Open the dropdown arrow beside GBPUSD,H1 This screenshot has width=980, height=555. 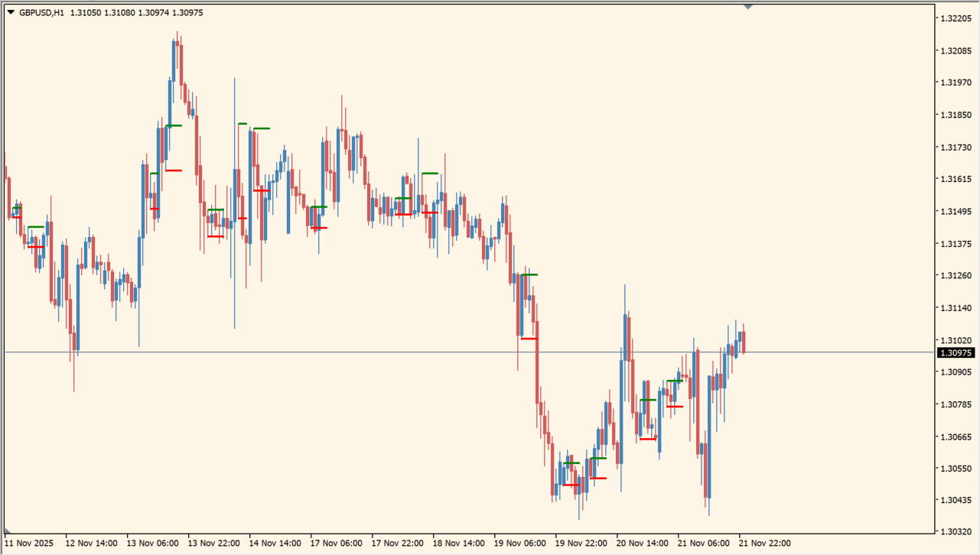pos(11,12)
